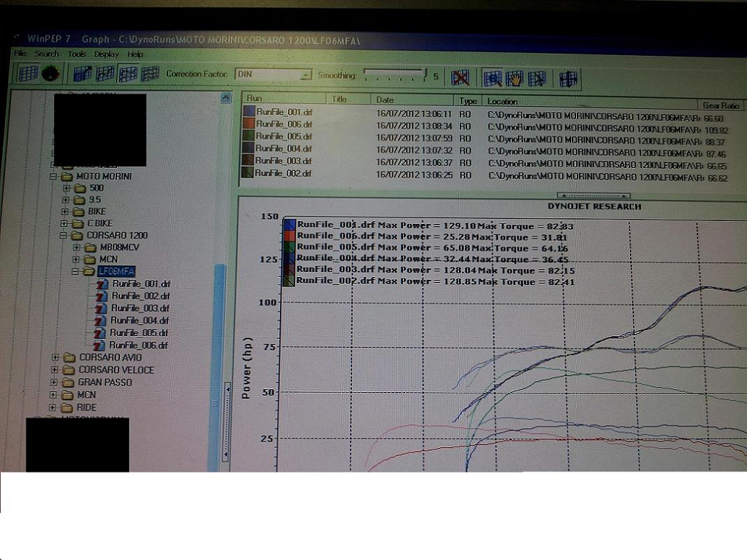Expand the GRAN PASSO folder
This screenshot has height=560, width=747.
pos(56,383)
